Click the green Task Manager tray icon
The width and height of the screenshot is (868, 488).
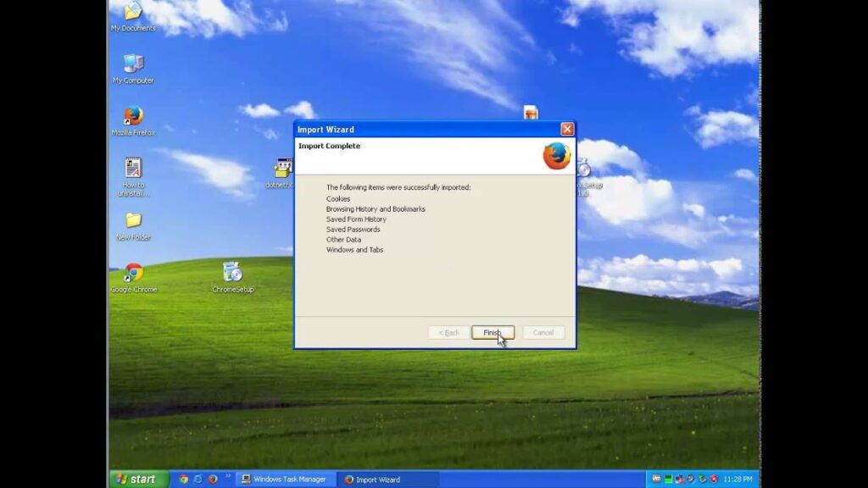tap(668, 480)
